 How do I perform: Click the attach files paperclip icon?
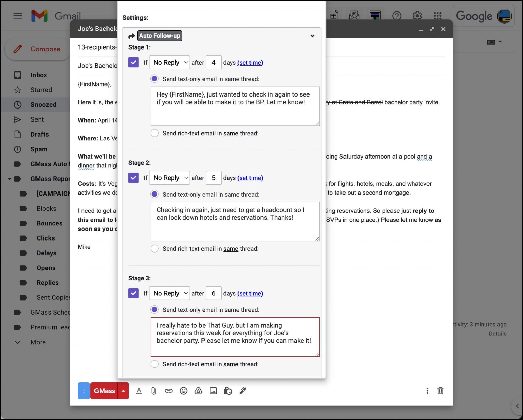click(153, 391)
